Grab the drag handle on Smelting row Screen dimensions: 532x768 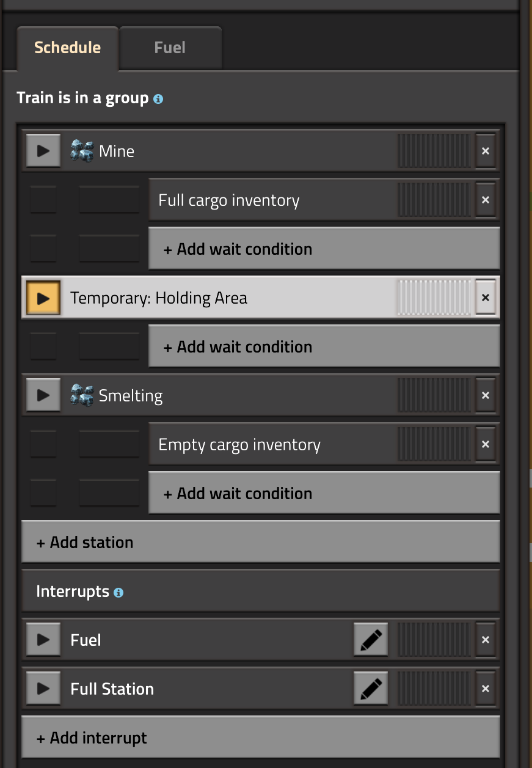coord(435,395)
